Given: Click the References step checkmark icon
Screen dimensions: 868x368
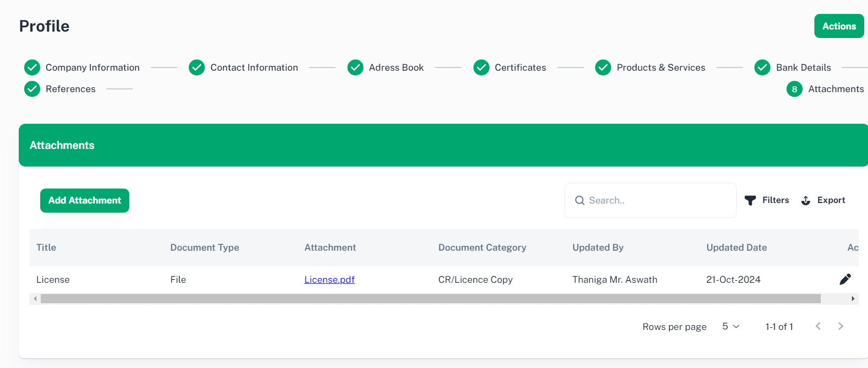Looking at the screenshot, I should click(32, 89).
